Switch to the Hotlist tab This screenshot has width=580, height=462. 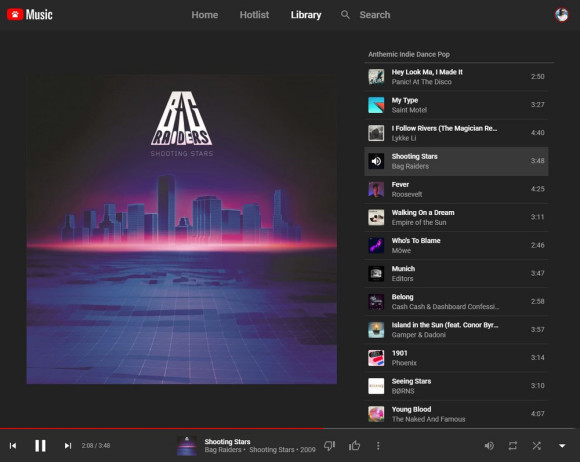tap(254, 15)
